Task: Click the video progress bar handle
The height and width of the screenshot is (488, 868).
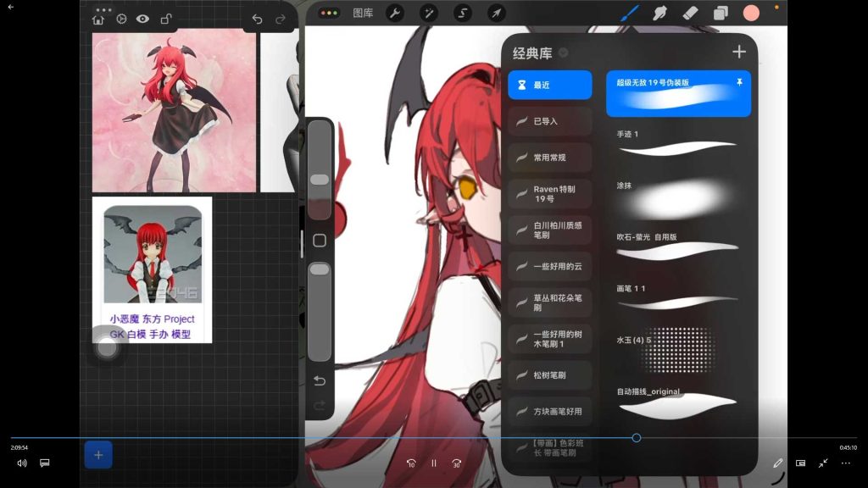Action: [637, 438]
